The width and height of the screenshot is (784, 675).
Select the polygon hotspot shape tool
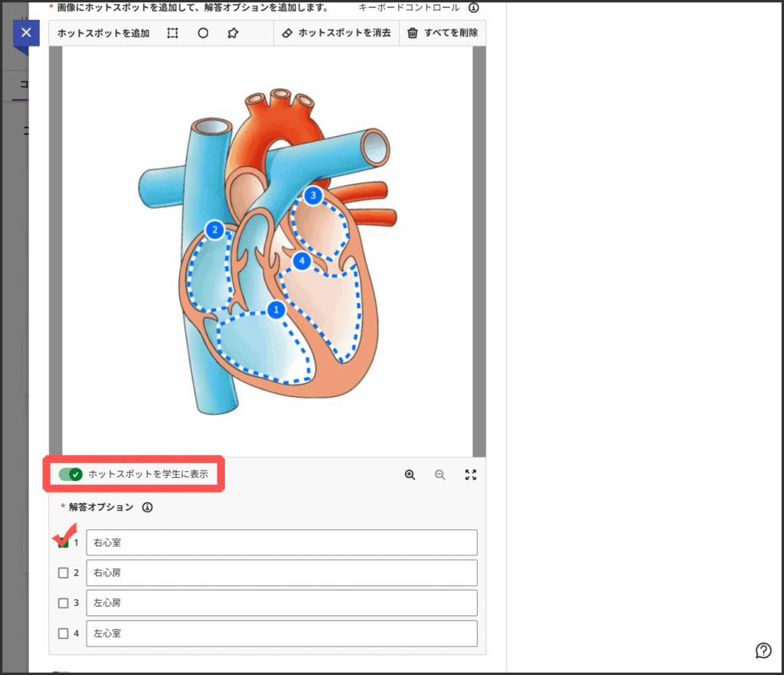tap(233, 34)
